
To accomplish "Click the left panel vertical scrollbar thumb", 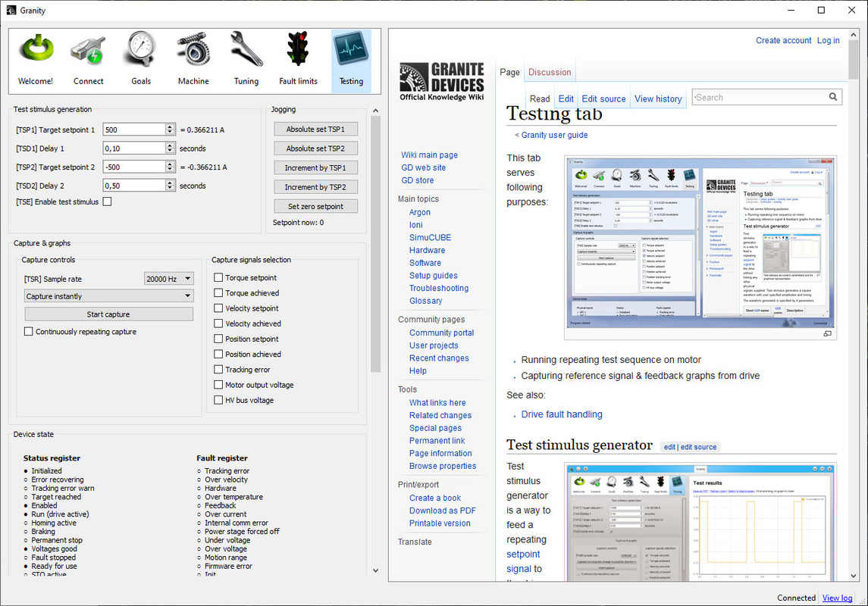I will pyautogui.click(x=375, y=243).
